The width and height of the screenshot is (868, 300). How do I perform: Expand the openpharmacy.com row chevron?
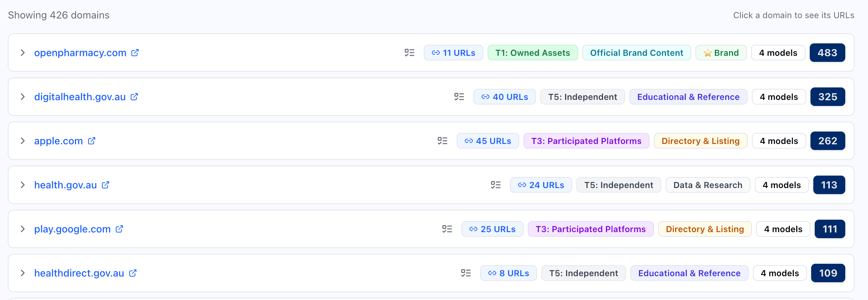point(23,53)
